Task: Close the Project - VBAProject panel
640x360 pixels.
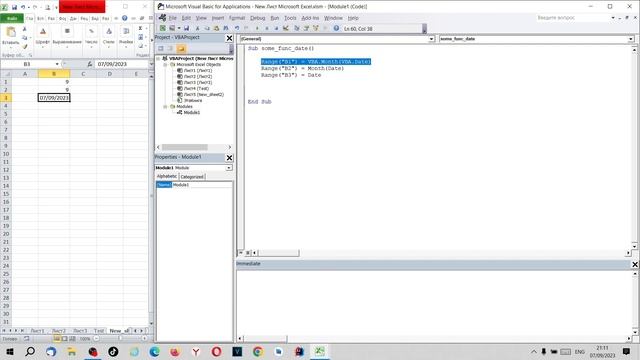Action: [x=229, y=38]
